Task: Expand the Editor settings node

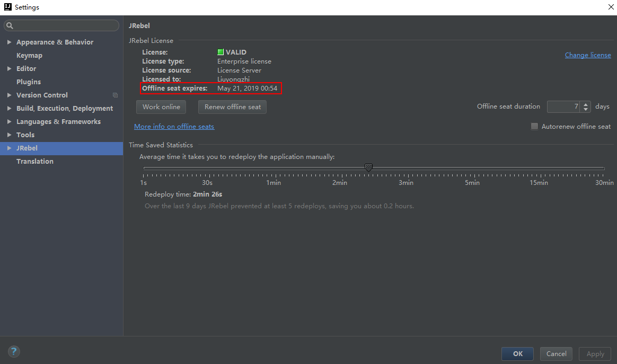Action: (x=9, y=68)
